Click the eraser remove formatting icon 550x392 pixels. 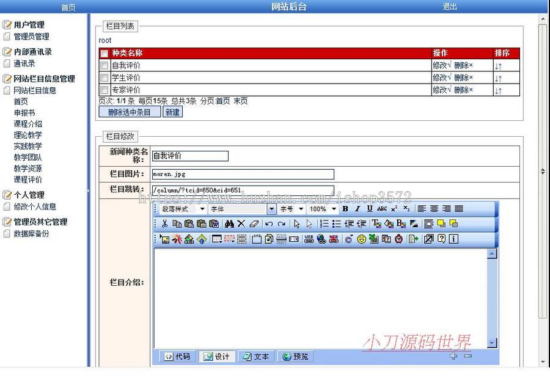[x=254, y=224]
